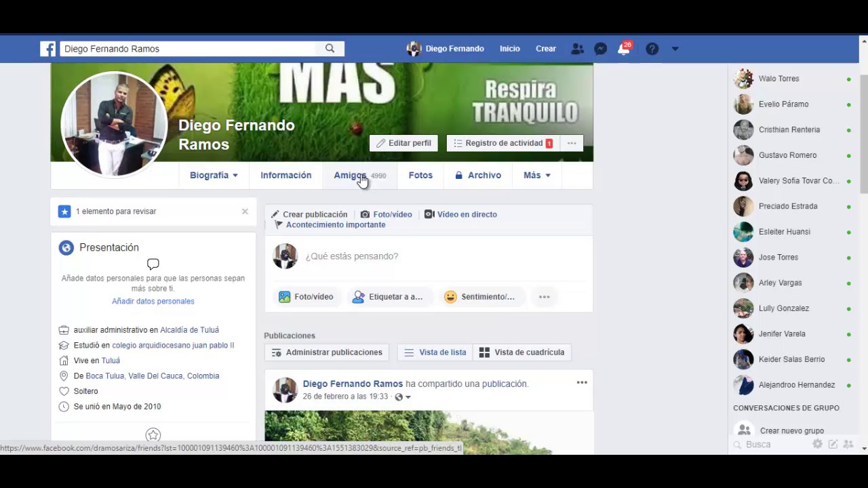This screenshot has height=488, width=868.
Task: Click the profile name Diego Fernando in the top bar
Action: [446, 49]
